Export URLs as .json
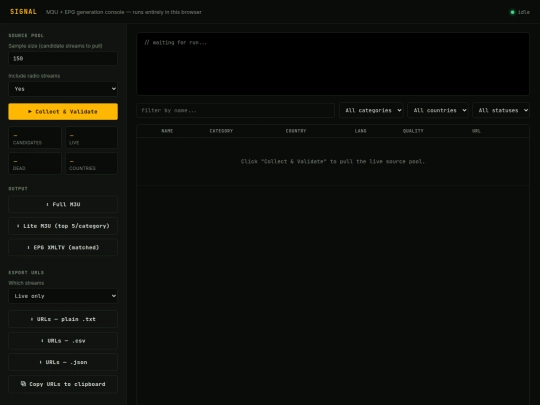This screenshot has width=540, height=405. 63,362
